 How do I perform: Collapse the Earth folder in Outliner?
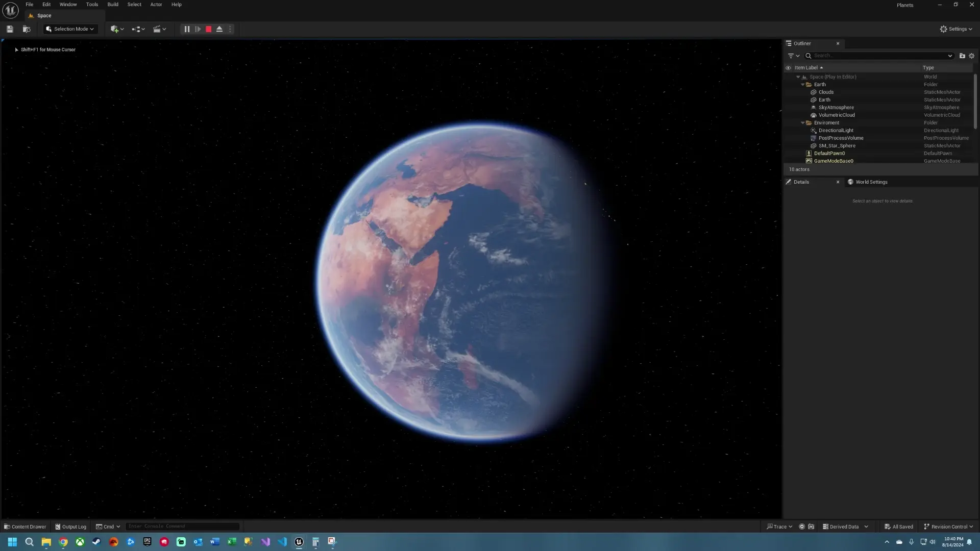(x=803, y=84)
